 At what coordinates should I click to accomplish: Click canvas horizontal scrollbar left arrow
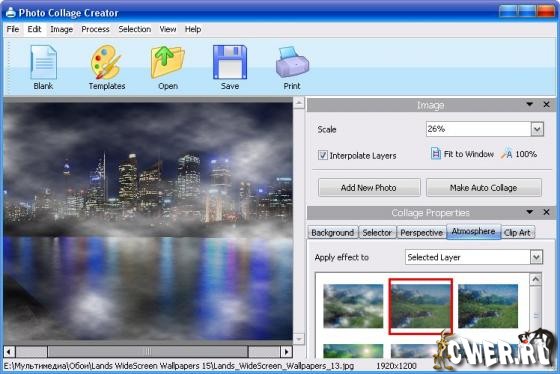coord(9,352)
